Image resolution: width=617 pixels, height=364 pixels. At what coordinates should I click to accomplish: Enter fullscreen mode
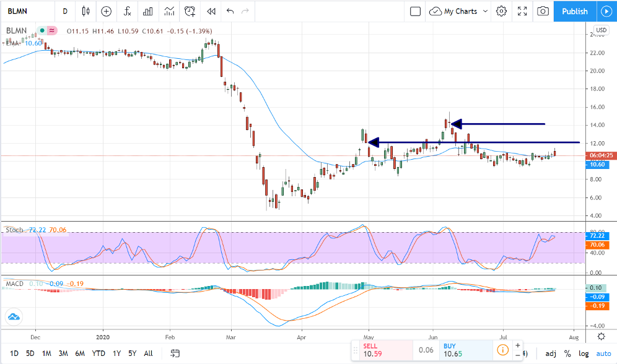coord(522,11)
